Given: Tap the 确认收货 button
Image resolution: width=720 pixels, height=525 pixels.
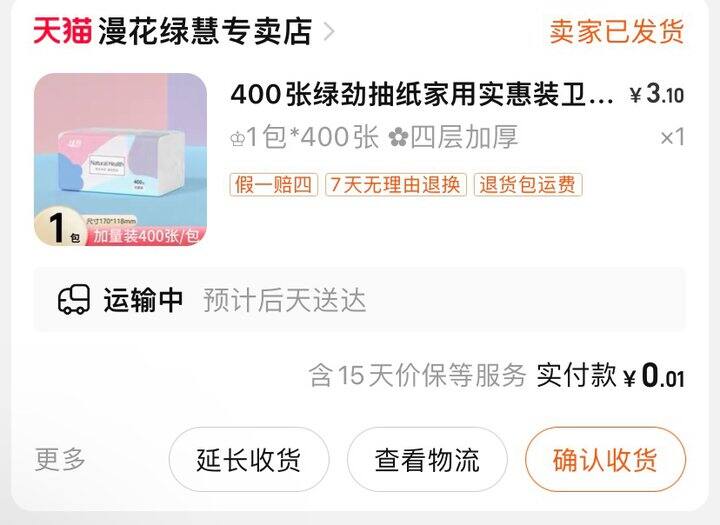Looking at the screenshot, I should pyautogui.click(x=605, y=459).
